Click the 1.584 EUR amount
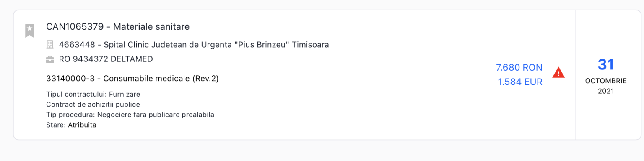The width and height of the screenshot is (644, 161). [520, 82]
